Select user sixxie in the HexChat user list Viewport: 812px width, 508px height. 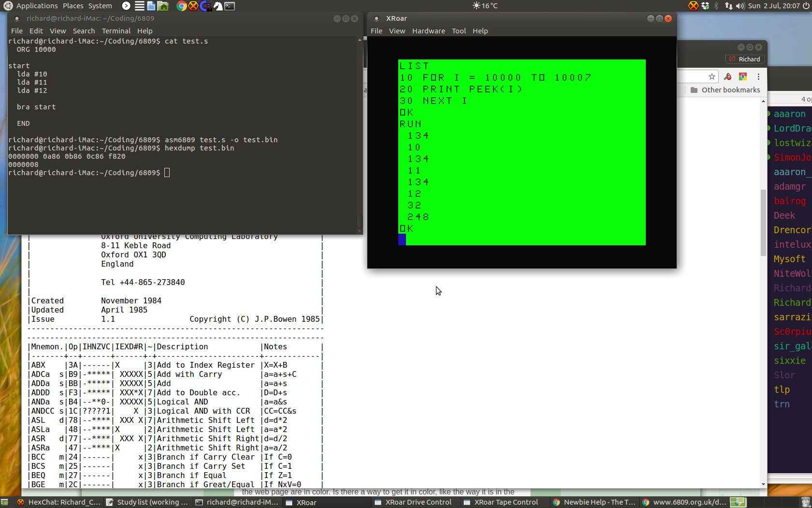pyautogui.click(x=789, y=361)
